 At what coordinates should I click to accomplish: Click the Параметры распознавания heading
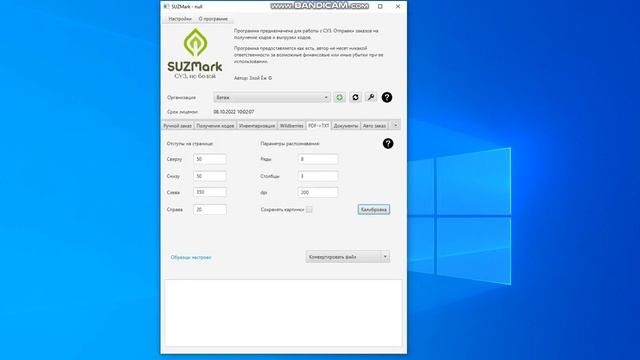(x=290, y=144)
